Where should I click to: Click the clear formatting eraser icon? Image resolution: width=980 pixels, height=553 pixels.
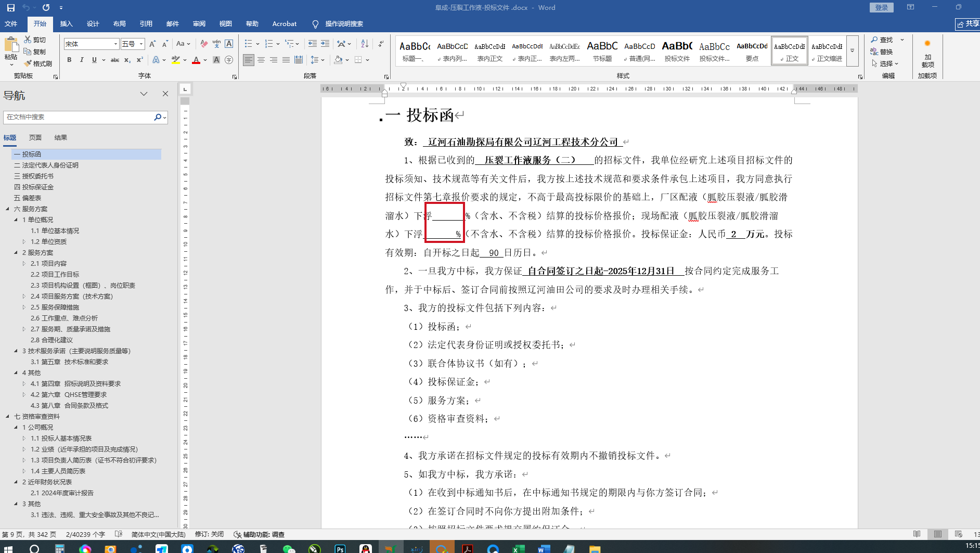204,44
